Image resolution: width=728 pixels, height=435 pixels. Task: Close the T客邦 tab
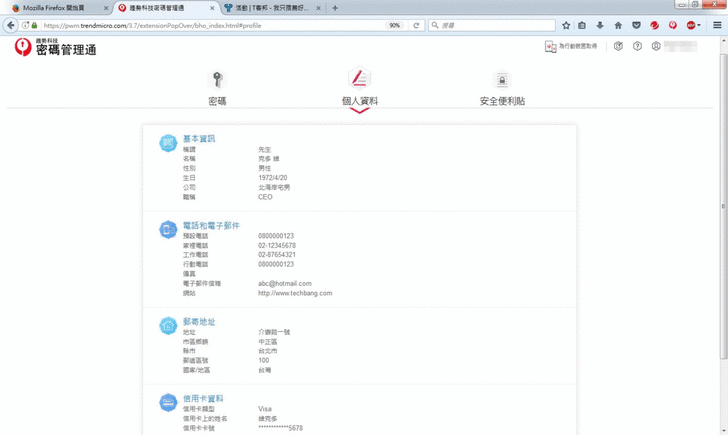point(318,8)
